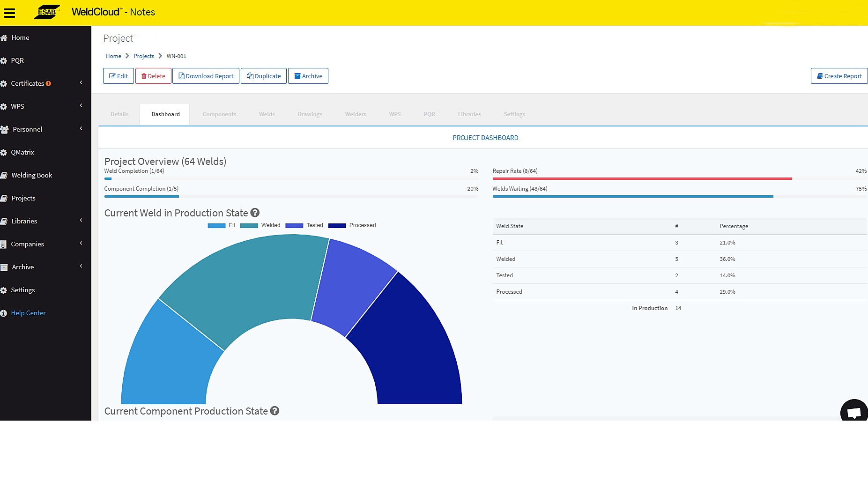868x489 pixels.
Task: Click the Download Report button
Action: point(206,75)
